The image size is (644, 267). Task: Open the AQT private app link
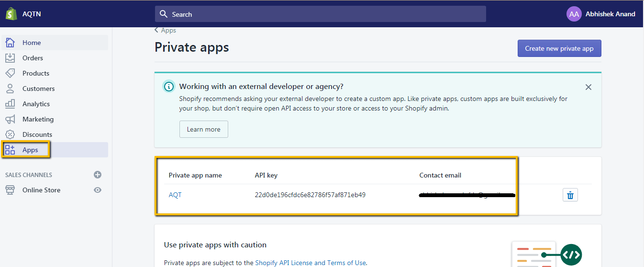[x=175, y=195]
